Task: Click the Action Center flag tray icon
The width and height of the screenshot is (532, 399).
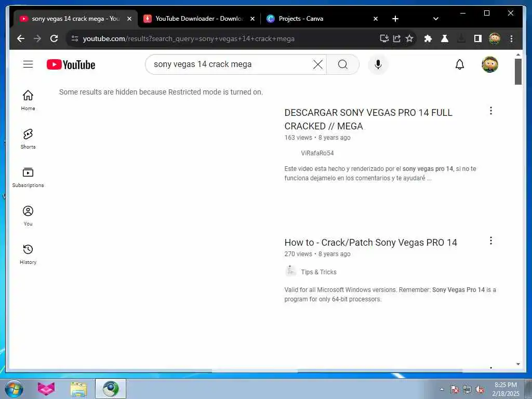Action: (454, 389)
